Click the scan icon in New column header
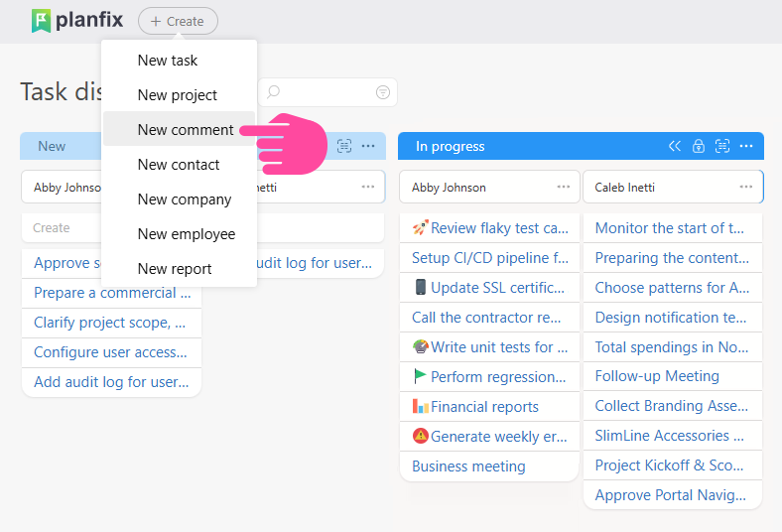Screen dimensions: 782x532 pyautogui.click(x=344, y=146)
